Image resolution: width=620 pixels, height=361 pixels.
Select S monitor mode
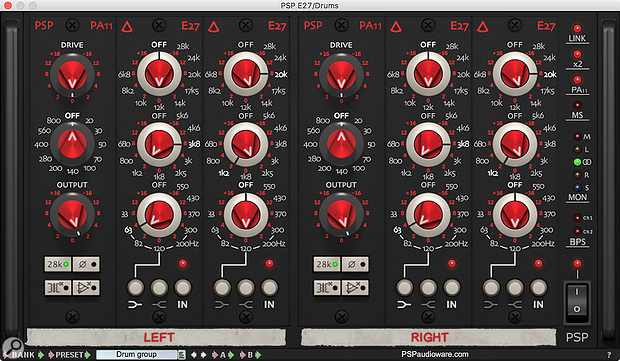click(577, 187)
